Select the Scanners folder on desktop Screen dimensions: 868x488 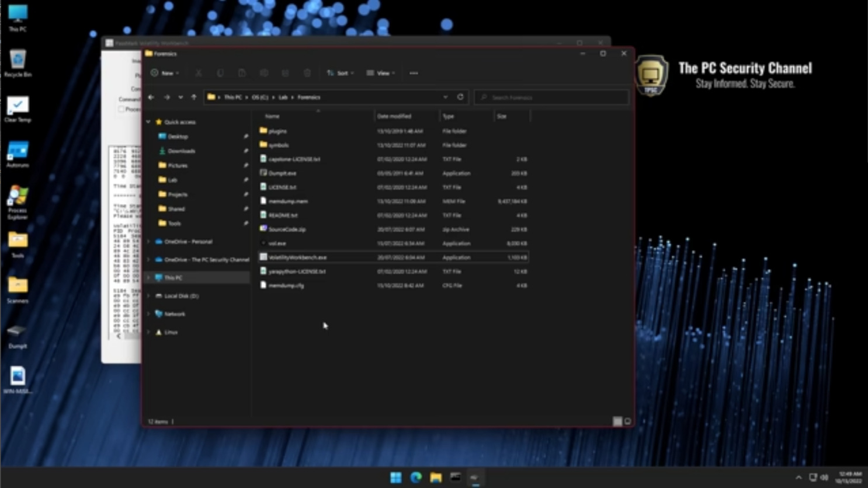[18, 290]
